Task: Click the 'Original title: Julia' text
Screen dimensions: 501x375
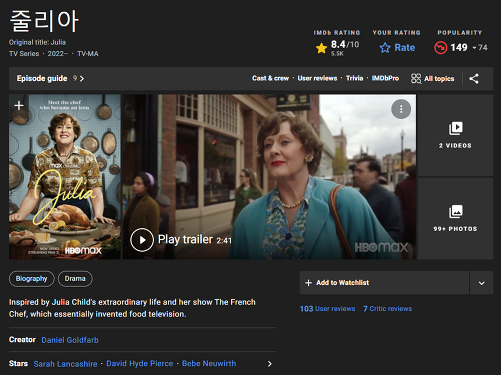Action: (37, 42)
